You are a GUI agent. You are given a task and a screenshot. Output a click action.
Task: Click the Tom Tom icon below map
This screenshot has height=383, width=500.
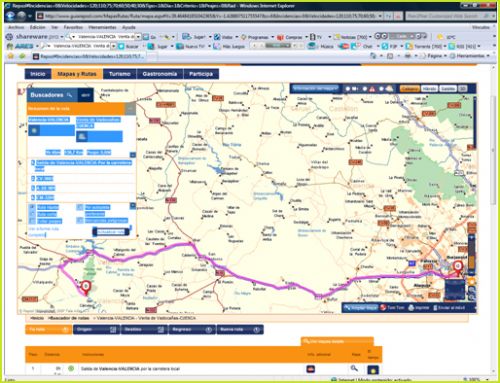pos(383,307)
